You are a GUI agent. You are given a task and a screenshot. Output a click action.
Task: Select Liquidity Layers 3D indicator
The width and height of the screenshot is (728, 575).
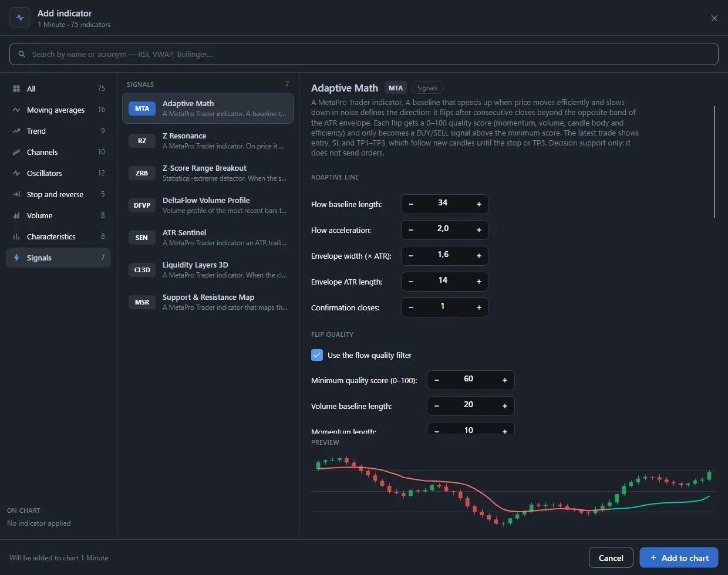coord(208,270)
